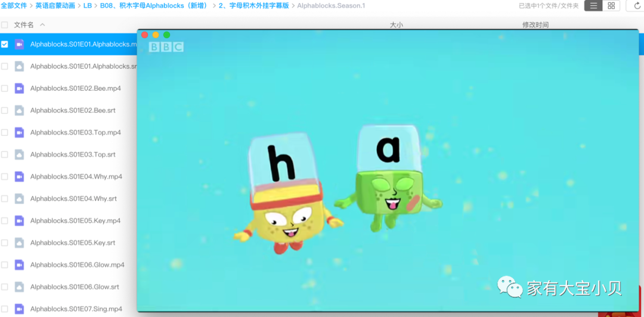This screenshot has height=317, width=644.
Task: Sort by file name using the arrow
Action: pos(42,24)
